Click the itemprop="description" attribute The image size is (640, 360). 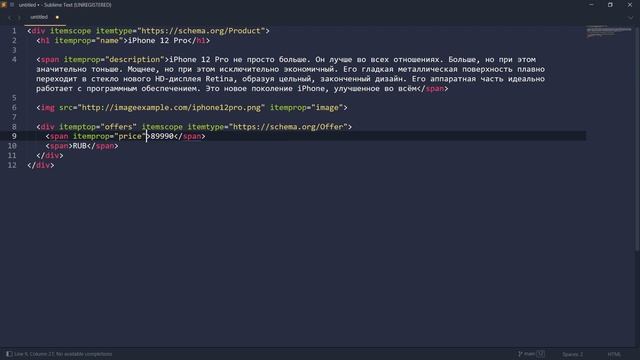tap(114, 60)
